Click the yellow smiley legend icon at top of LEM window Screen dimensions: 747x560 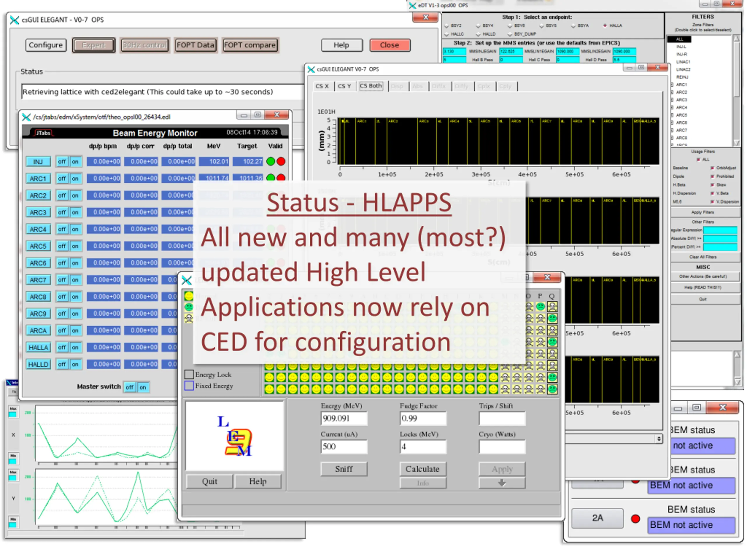tap(189, 296)
